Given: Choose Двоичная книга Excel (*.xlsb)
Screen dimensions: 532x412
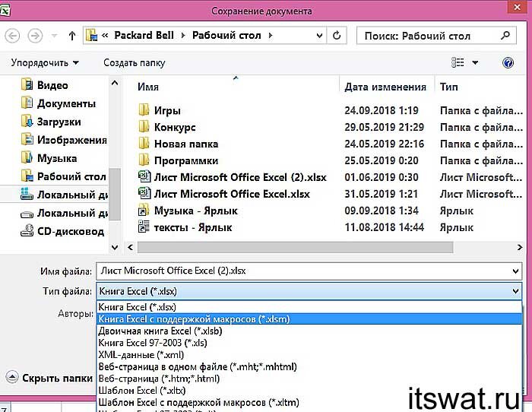Looking at the screenshot, I should [309, 331].
